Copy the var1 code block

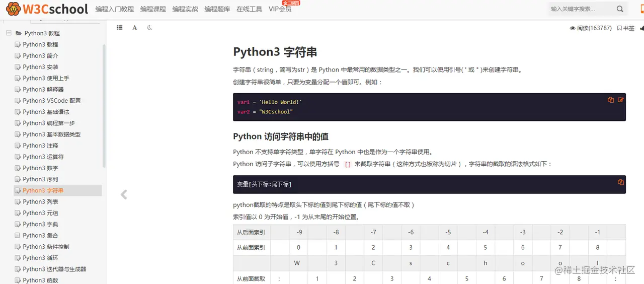pos(611,100)
